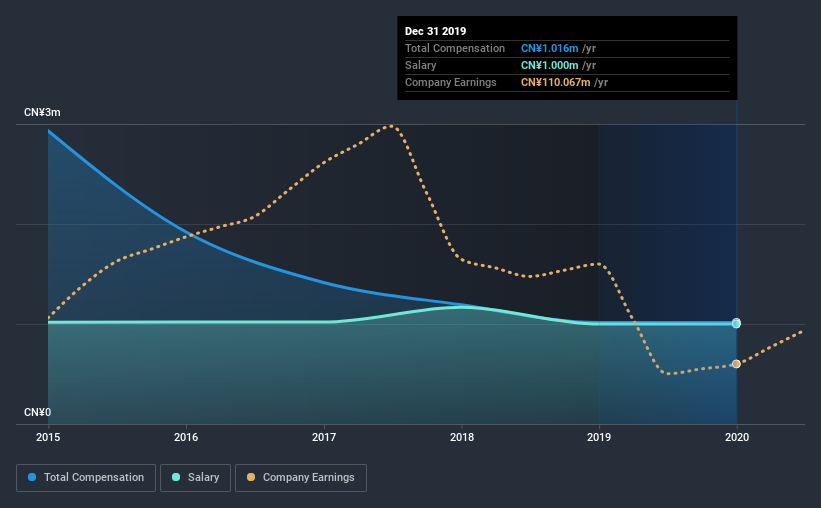Click the CN¥3m y-axis label
Image resolution: width=821 pixels, height=508 pixels.
tap(42, 113)
